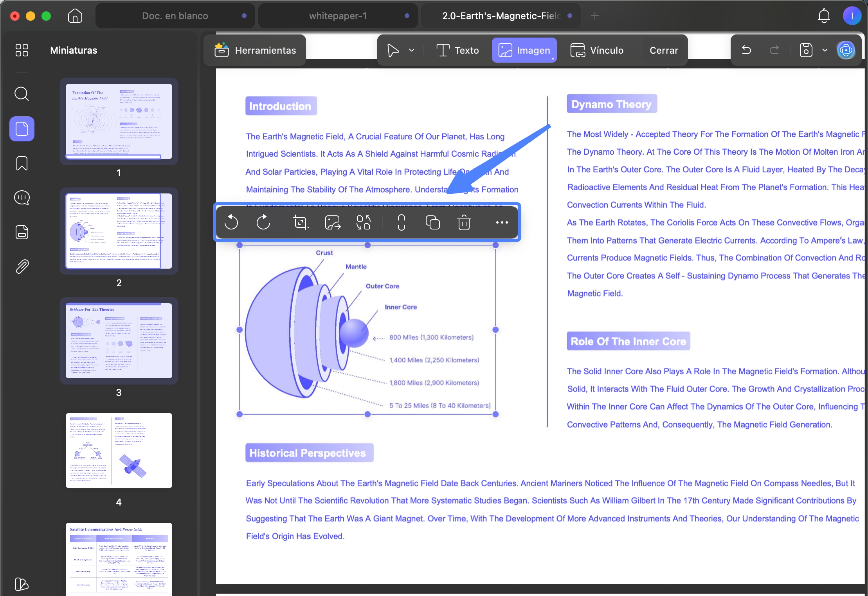Screen dimensions: 868x596
Task: Delete the selected image
Action: pyautogui.click(x=464, y=222)
